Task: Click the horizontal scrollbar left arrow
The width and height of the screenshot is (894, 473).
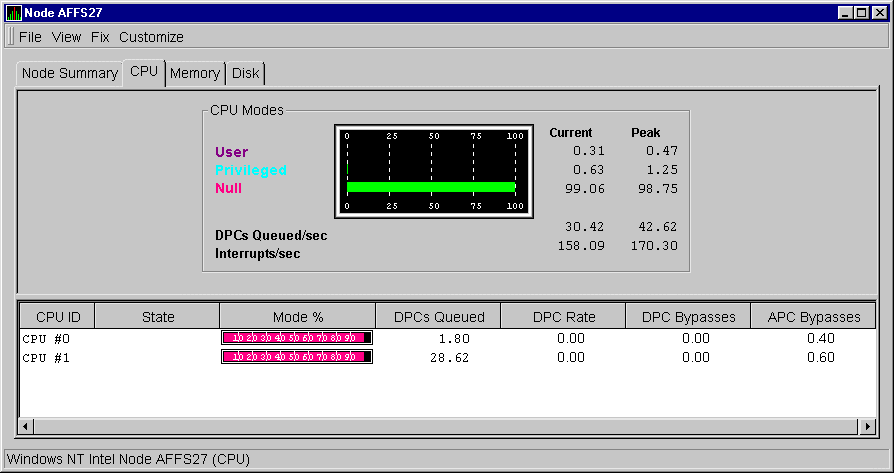Action: tap(28, 427)
